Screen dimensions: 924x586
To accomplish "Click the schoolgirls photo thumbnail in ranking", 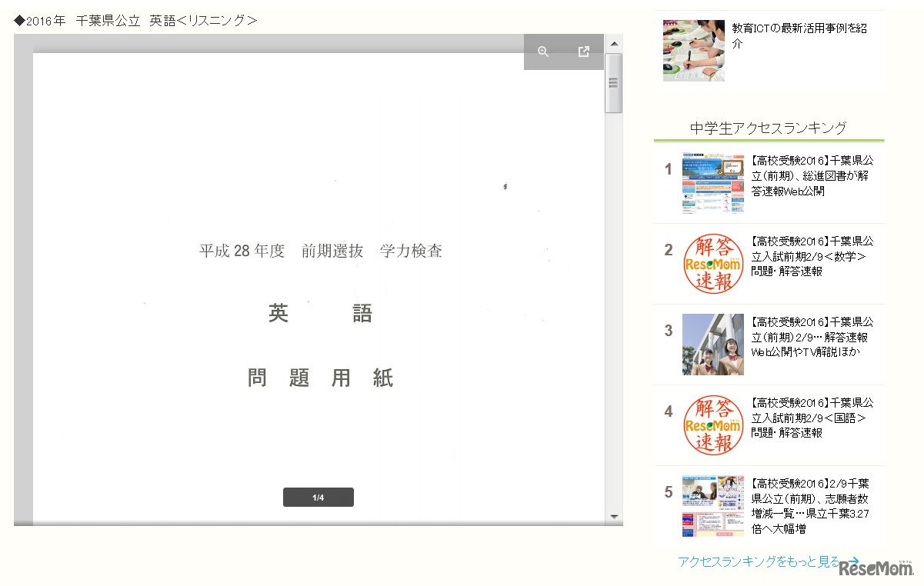I will pyautogui.click(x=712, y=344).
